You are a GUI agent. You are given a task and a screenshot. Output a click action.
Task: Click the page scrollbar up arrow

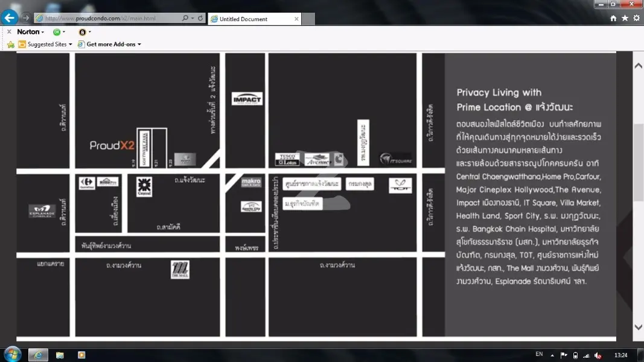click(638, 66)
